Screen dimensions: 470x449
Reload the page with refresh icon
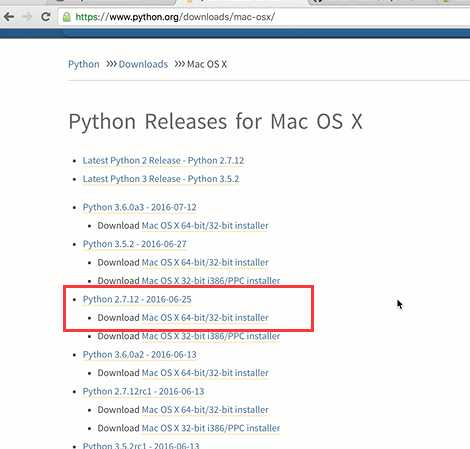pyautogui.click(x=46, y=17)
